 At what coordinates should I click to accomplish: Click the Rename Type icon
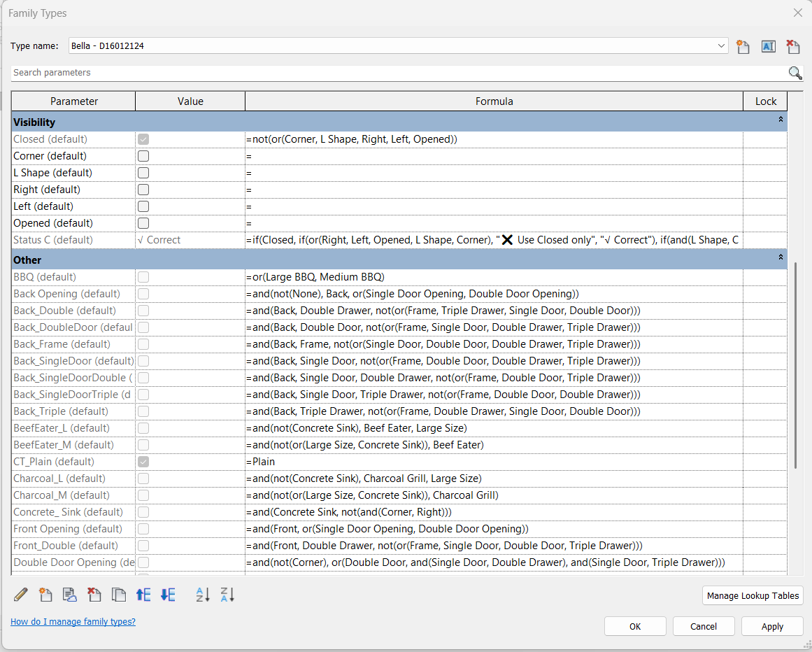click(x=768, y=47)
